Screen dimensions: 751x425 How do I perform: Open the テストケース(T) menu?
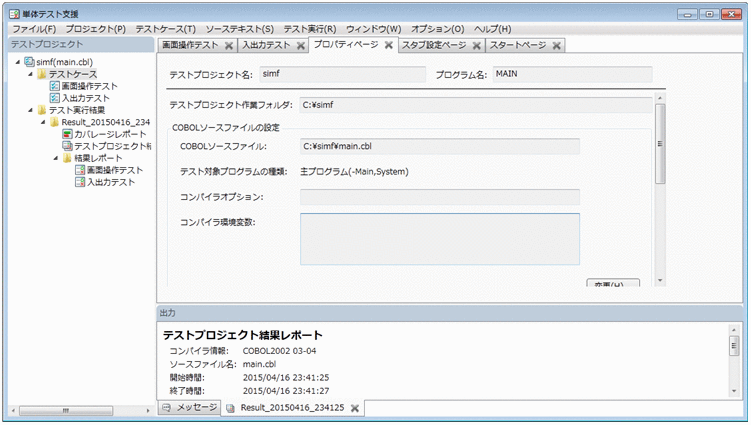pos(165,29)
